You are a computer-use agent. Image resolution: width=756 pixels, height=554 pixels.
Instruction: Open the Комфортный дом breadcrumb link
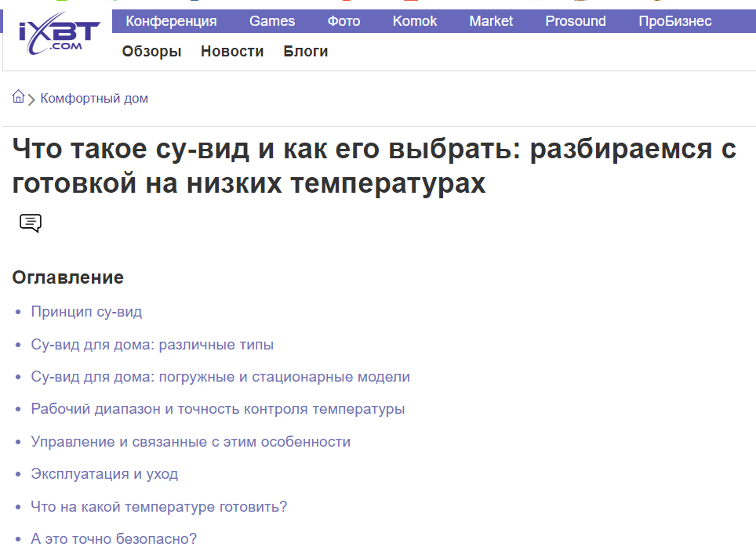(x=94, y=99)
